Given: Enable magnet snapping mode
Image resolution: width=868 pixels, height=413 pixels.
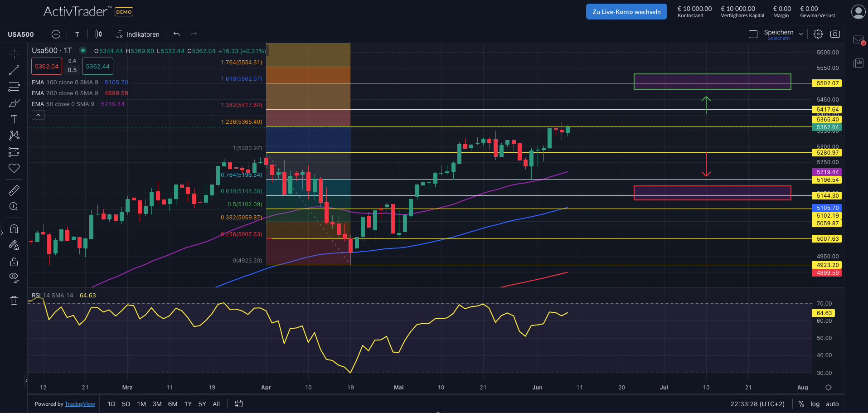Looking at the screenshot, I should 14,228.
